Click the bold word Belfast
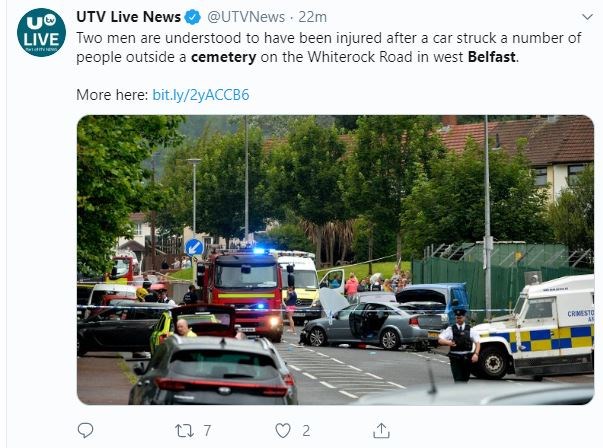This screenshot has height=448, width=603. click(491, 57)
